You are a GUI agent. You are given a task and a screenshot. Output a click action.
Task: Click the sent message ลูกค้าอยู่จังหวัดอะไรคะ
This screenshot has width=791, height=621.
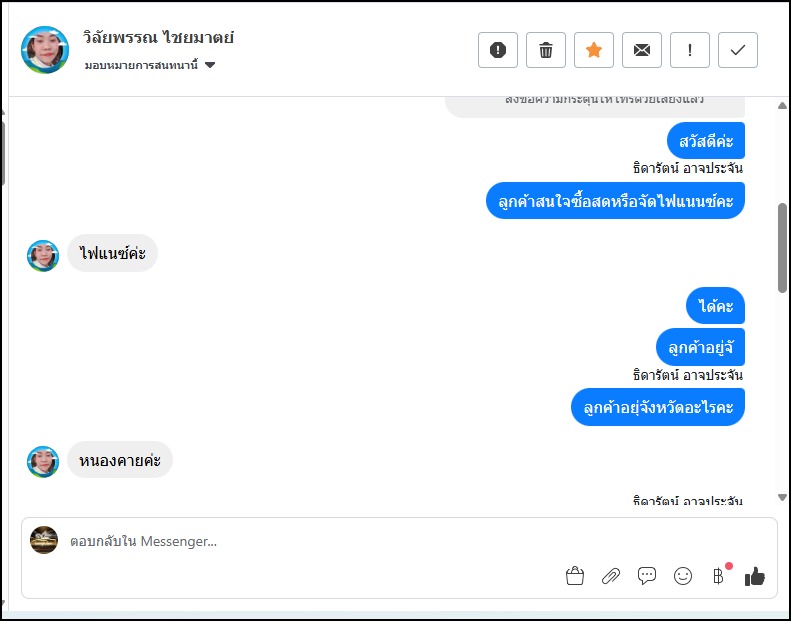coord(658,407)
